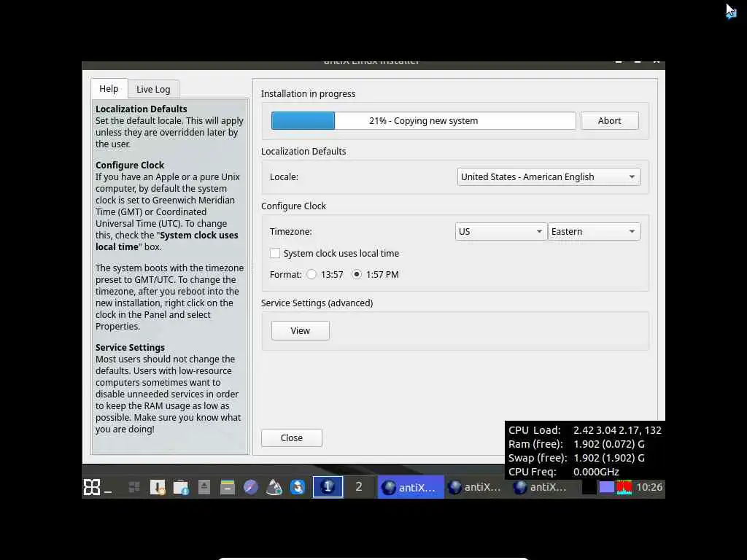Viewport: 747px width, 560px height.
Task: Click the Service Settings help heading
Action: (130, 348)
